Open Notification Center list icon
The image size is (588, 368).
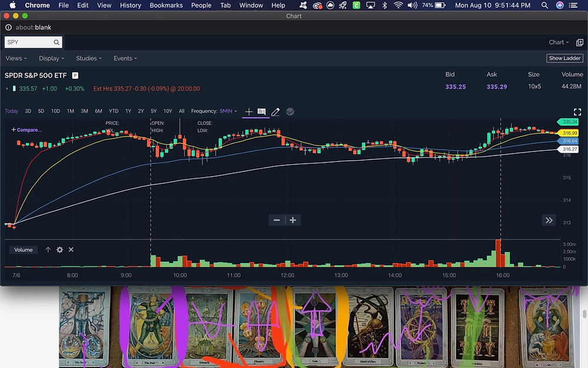(x=573, y=5)
